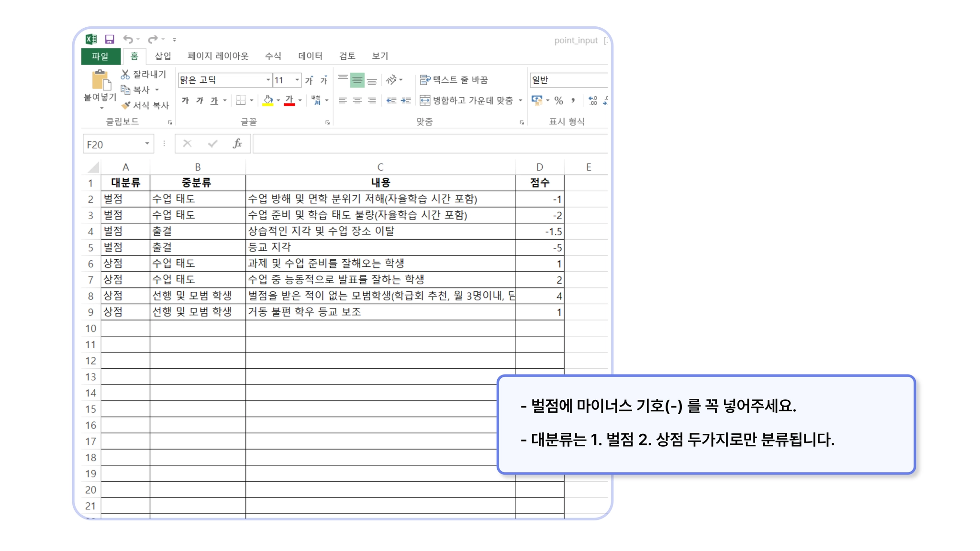
Task: Toggle the middle vertical align button
Action: coord(357,80)
